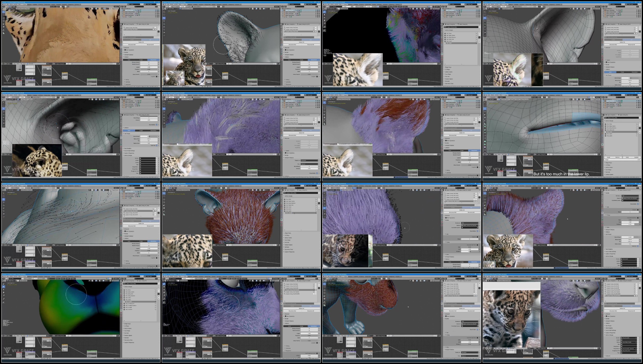Select the Cursor tool in the jaguar paw frame
Screen dimensions: 643x364
tap(324, 287)
